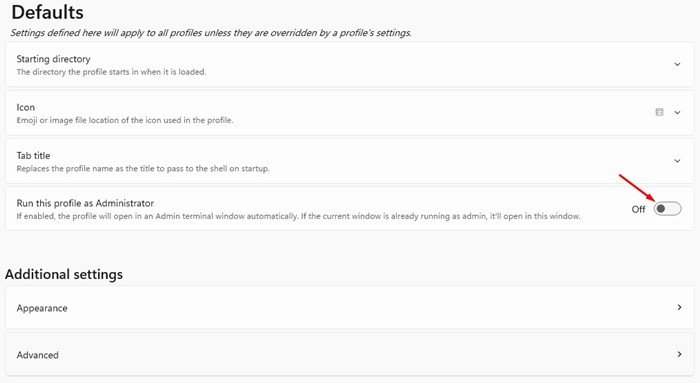Enable Run this profile as Administrator toggle
The image size is (700, 383).
pos(667,208)
